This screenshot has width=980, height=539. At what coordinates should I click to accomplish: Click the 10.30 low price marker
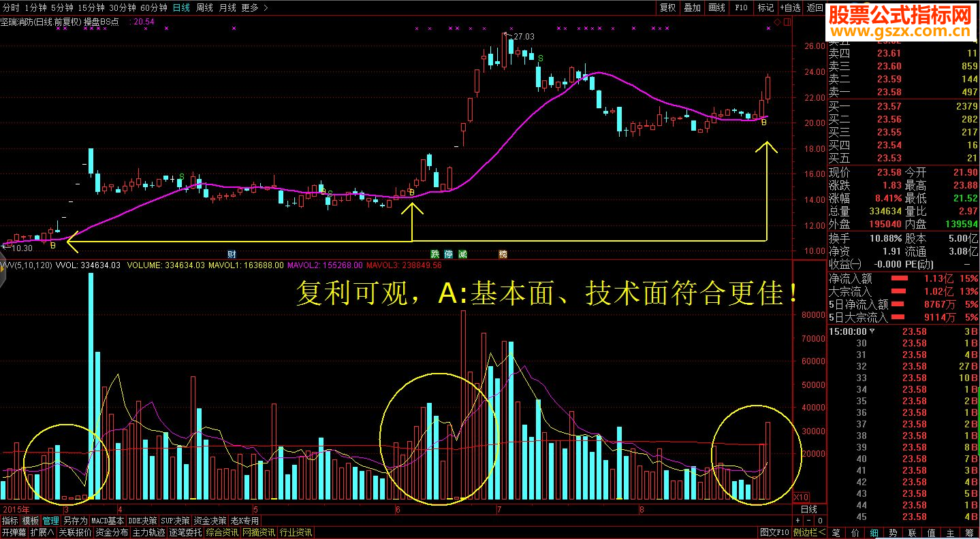tap(22, 248)
